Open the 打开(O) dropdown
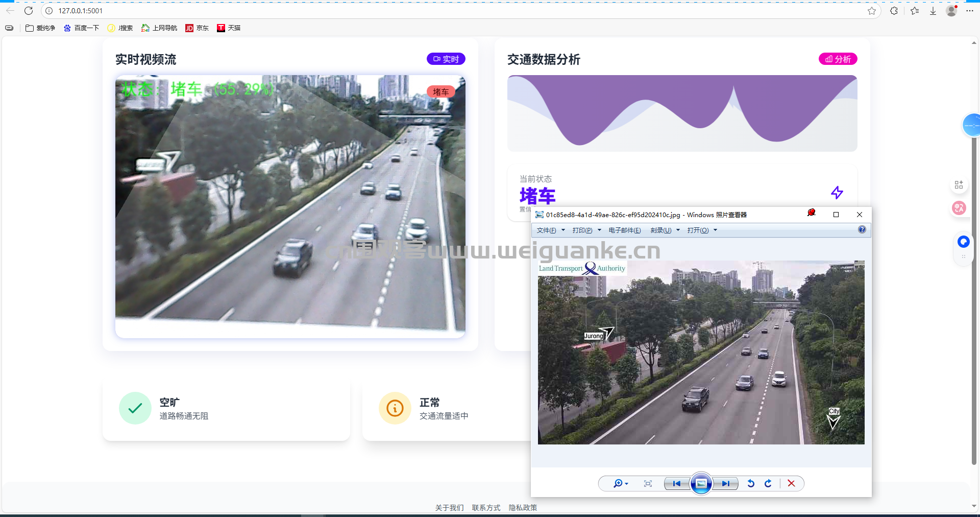 [702, 230]
